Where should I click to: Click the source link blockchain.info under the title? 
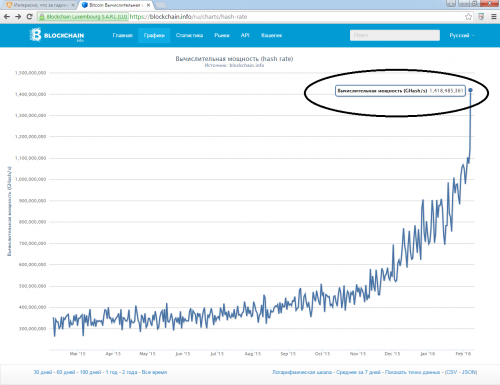247,65
